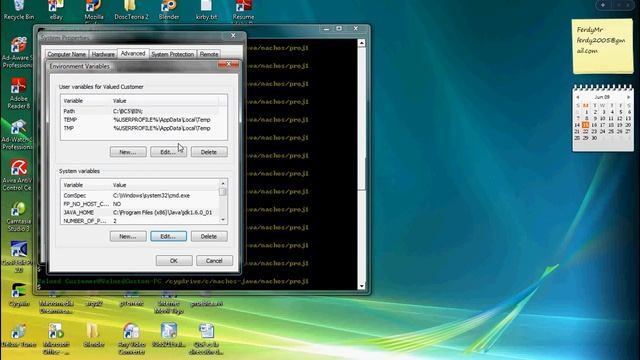Viewport: 640px width, 360px height.
Task: Select the NUMBER_OF_P system variable row
Action: click(x=140, y=221)
